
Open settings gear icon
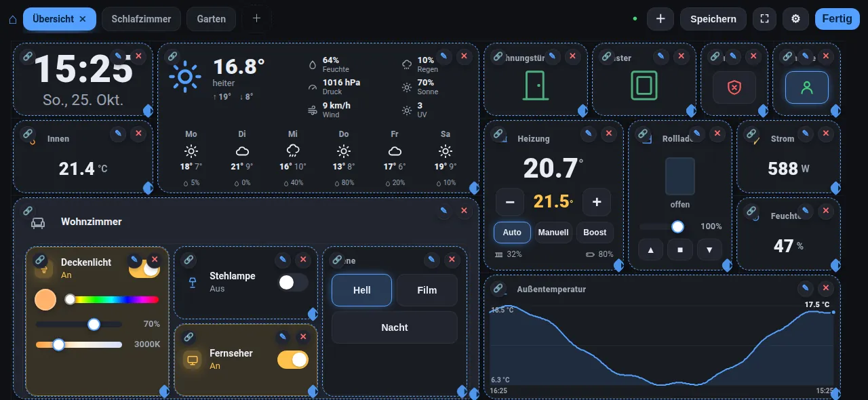(796, 19)
